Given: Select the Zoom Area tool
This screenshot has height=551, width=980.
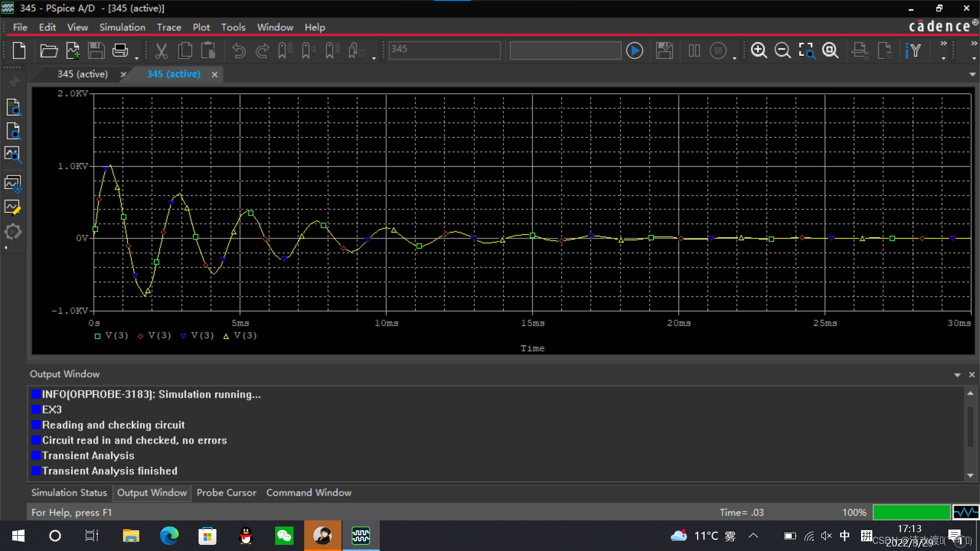Looking at the screenshot, I should 806,51.
